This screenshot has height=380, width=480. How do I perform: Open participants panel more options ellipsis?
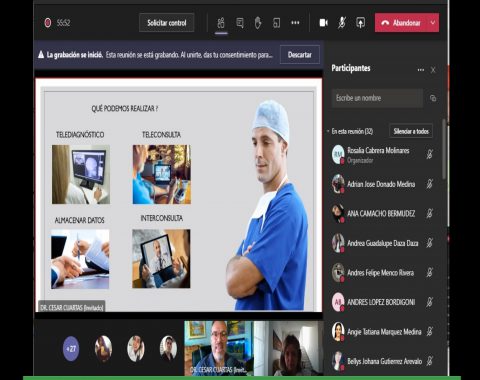(x=421, y=70)
